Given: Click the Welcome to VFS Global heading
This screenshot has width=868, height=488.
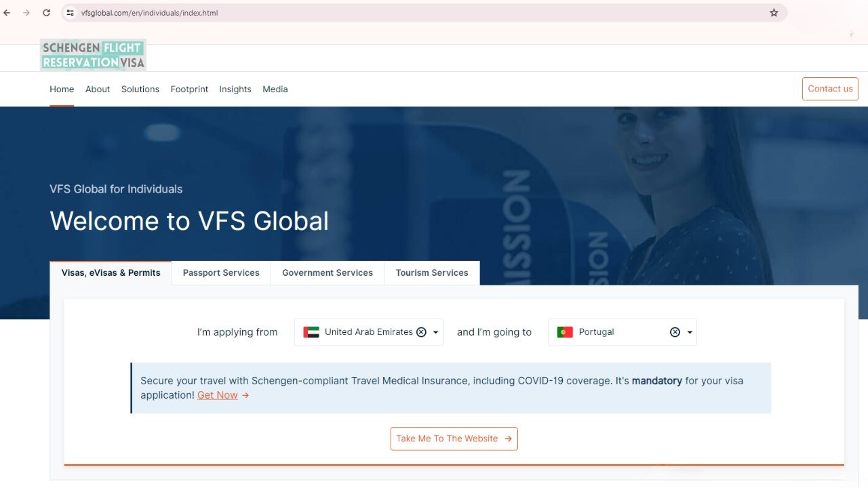Looking at the screenshot, I should coord(189,221).
